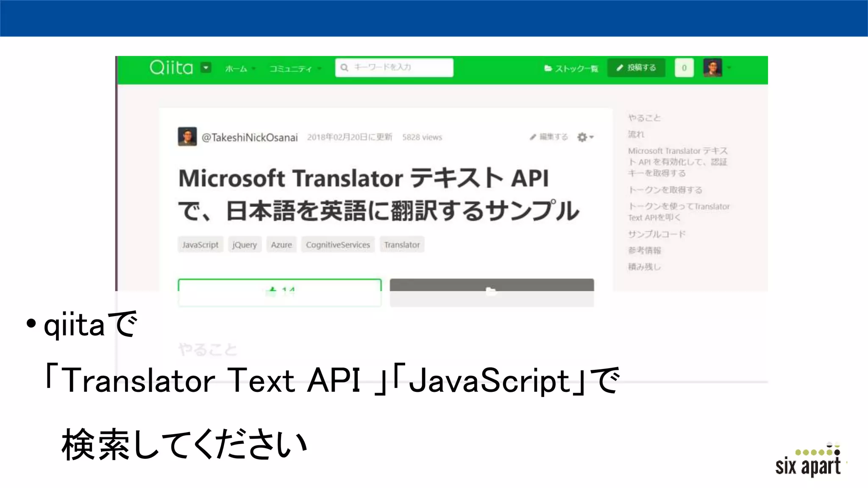Open the コミュニティ menu
Screen dimensions: 868x488
(295, 69)
